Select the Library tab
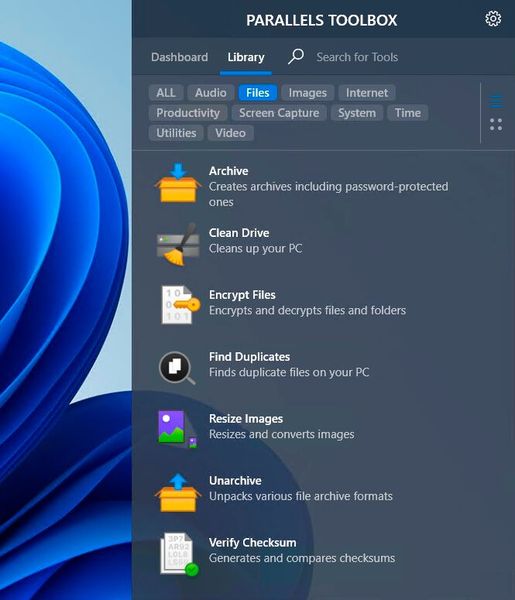The height and width of the screenshot is (600, 515). pos(246,57)
